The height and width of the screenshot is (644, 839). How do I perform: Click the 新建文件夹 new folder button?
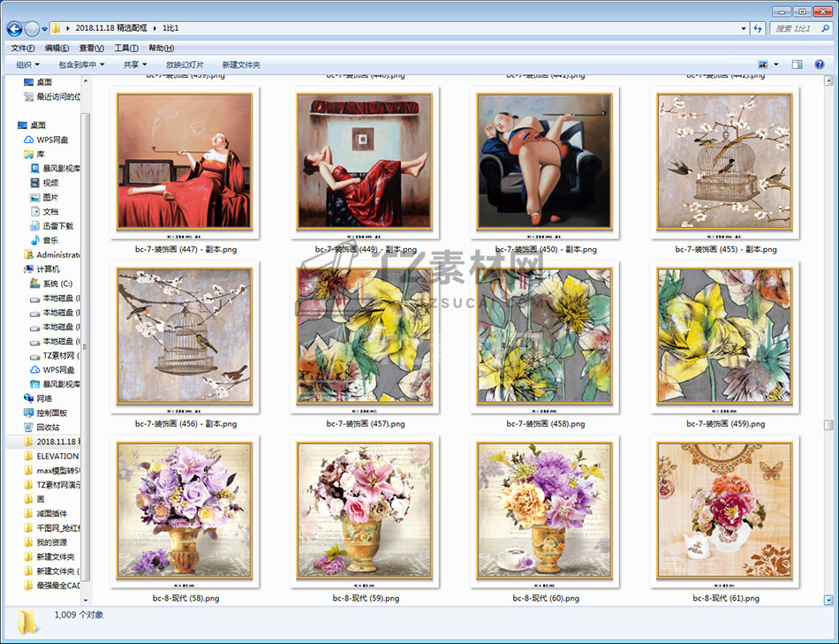tap(241, 64)
